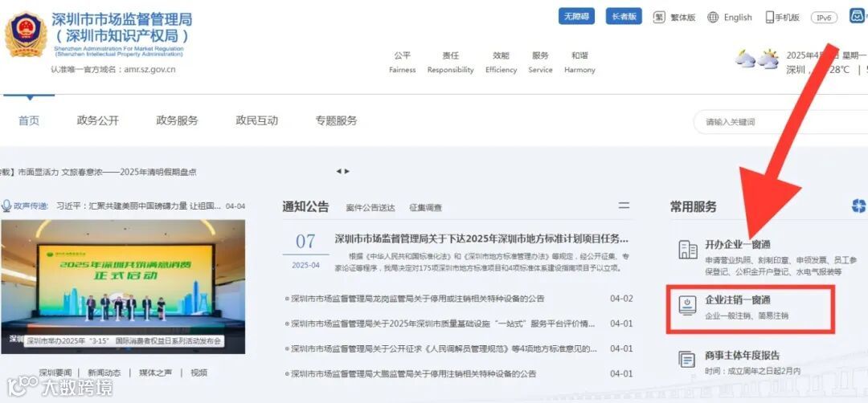Select the 征集调查 tab

click(x=426, y=208)
